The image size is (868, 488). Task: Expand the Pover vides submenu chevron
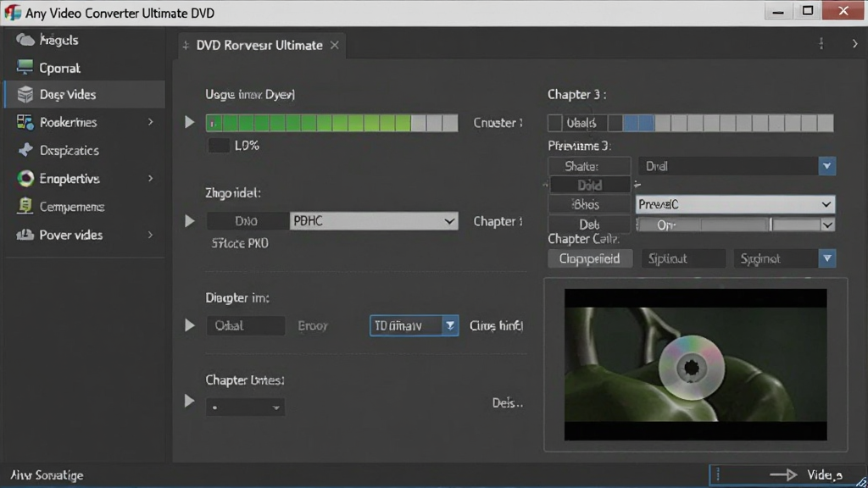point(151,235)
